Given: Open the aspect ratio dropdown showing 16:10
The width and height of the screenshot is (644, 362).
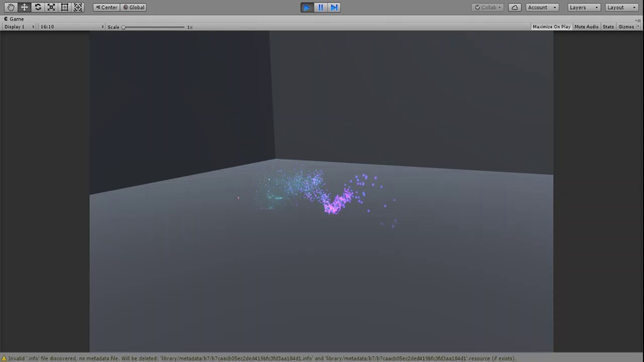Looking at the screenshot, I should 69,27.
